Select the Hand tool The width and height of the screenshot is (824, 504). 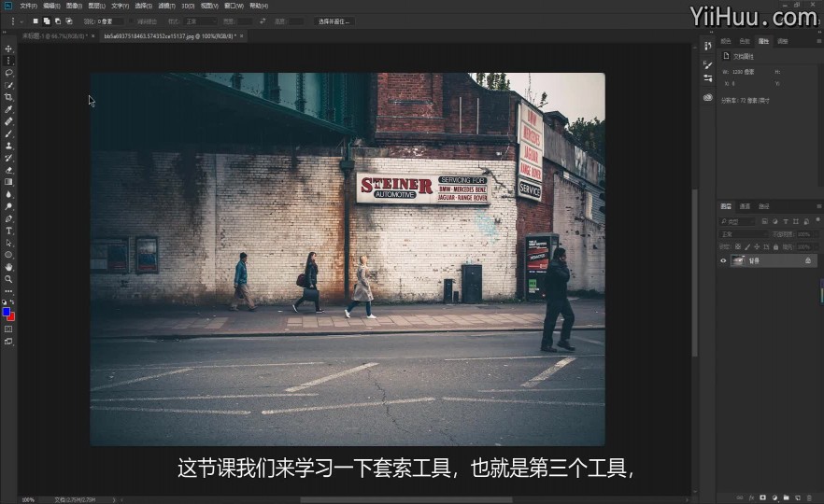[8, 267]
